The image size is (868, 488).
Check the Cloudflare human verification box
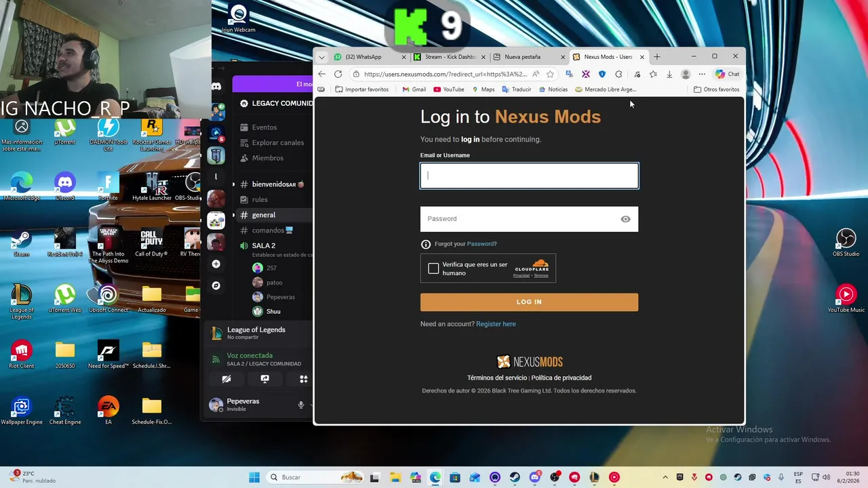[433, 268]
